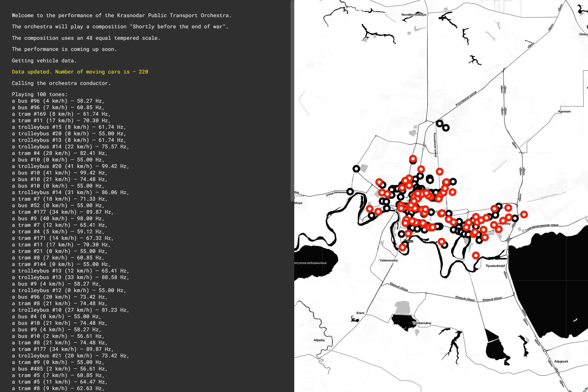Click the 'Getting vehicle data.' line
Screen dimensions: 588x392
44,61
